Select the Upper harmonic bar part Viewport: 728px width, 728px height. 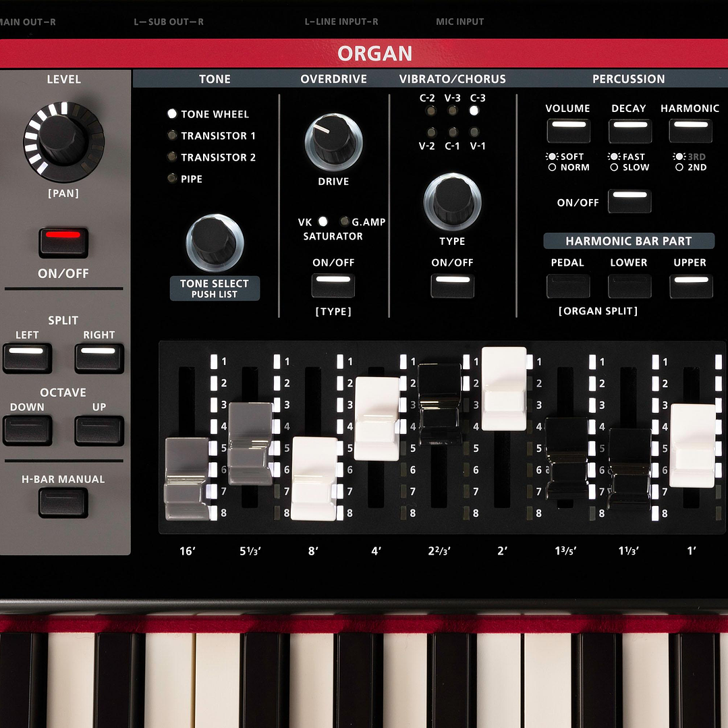point(690,286)
